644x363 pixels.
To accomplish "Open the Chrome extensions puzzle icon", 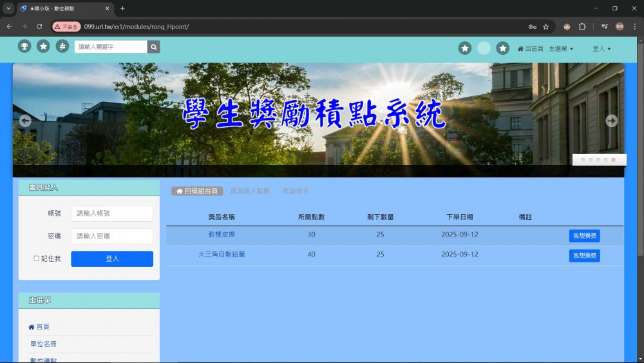I will (582, 26).
